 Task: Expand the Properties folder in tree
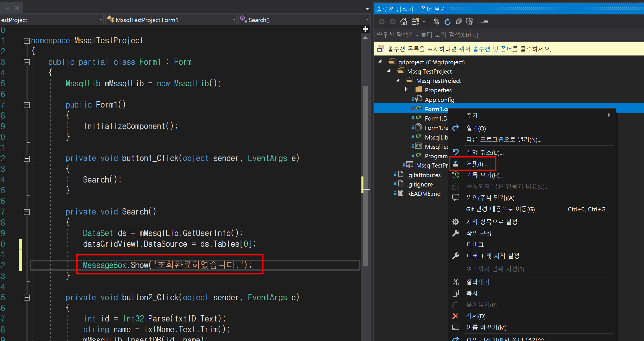click(407, 89)
